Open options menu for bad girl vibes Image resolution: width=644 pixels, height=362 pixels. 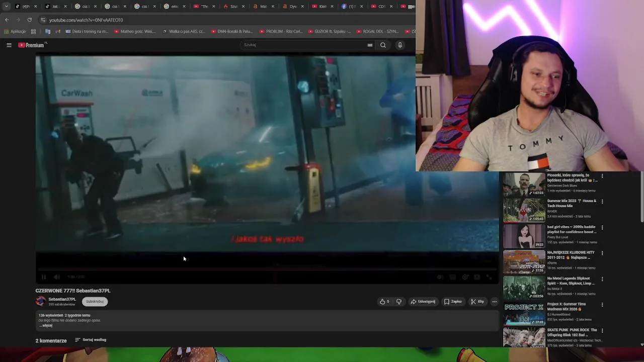602,227
